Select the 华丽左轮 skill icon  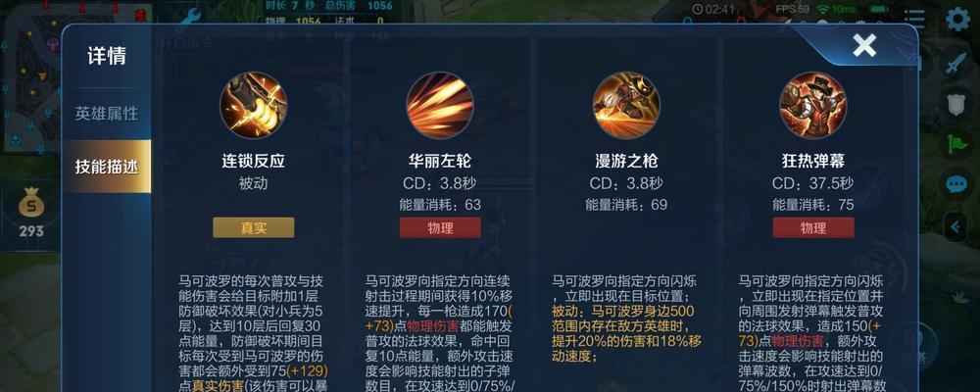point(440,105)
